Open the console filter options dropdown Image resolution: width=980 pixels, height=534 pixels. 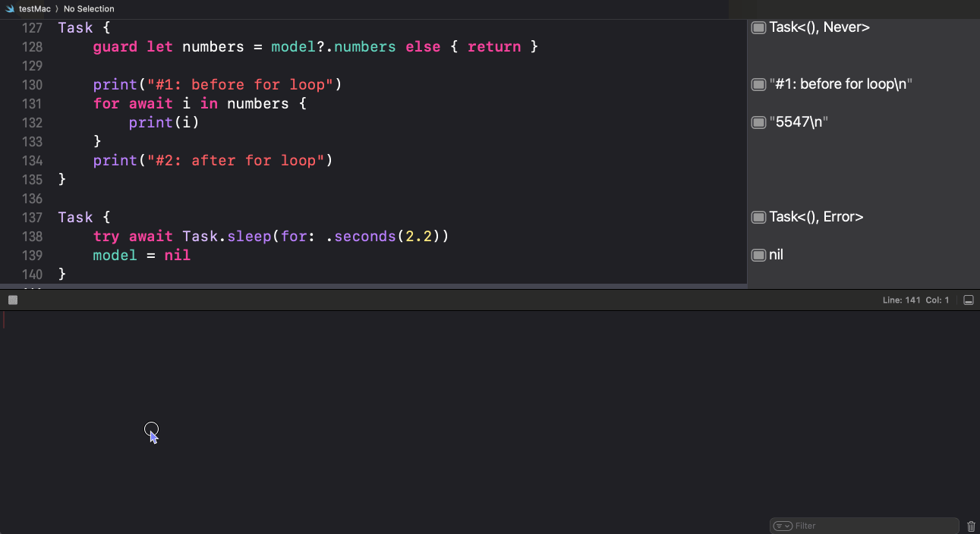tap(783, 526)
